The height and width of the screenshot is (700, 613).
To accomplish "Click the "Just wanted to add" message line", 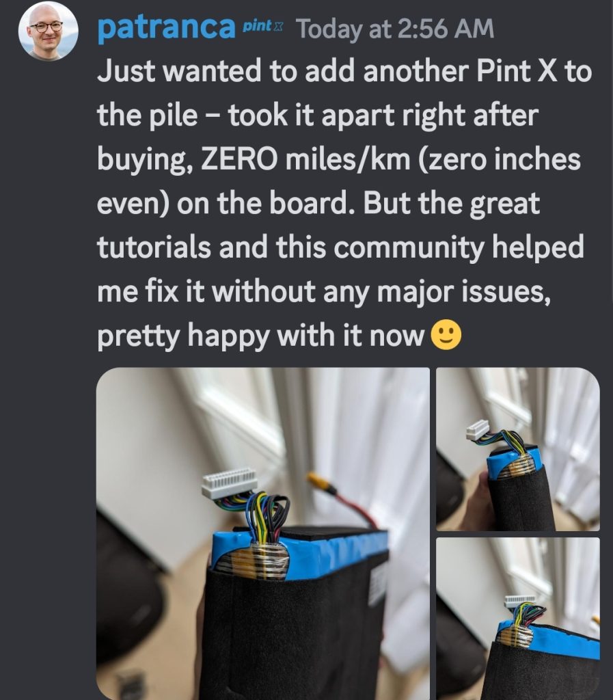I will point(344,72).
